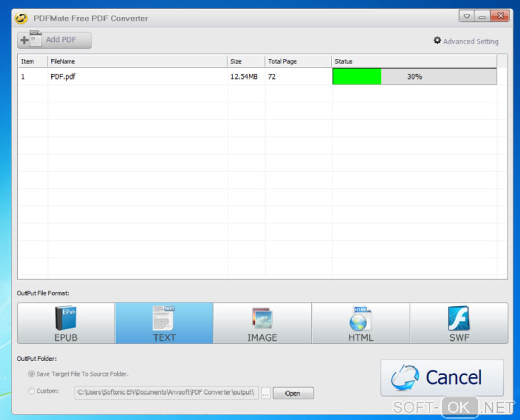Select EPUB output format
This screenshot has width=520, height=420.
(x=66, y=323)
